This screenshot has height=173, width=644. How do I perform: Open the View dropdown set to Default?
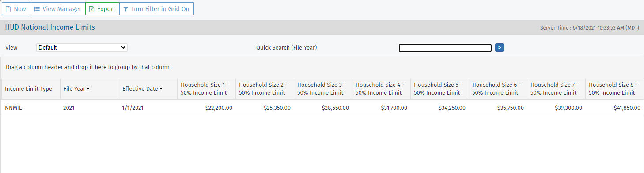[x=82, y=47]
